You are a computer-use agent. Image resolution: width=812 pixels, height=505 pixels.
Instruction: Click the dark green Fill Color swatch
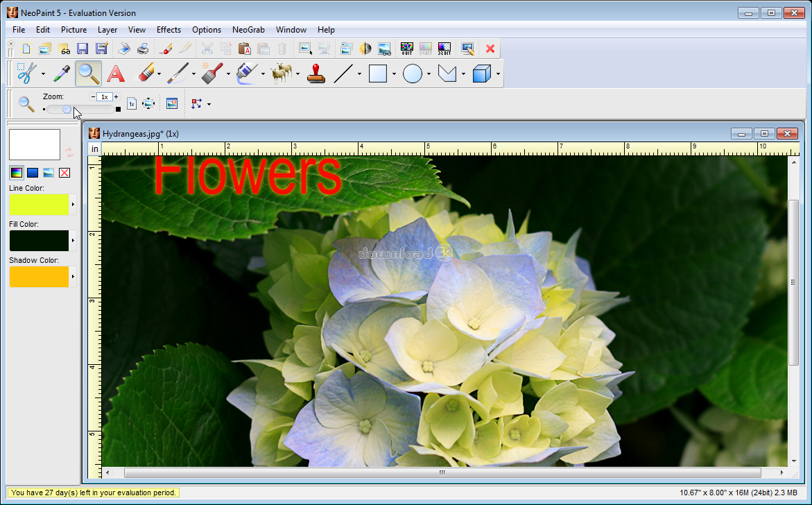click(39, 241)
